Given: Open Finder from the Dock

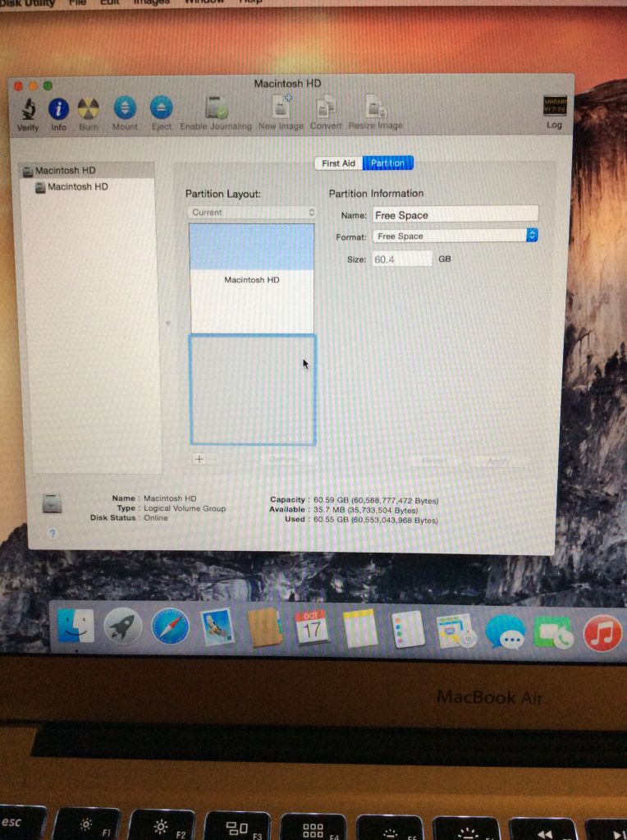Looking at the screenshot, I should (x=76, y=627).
